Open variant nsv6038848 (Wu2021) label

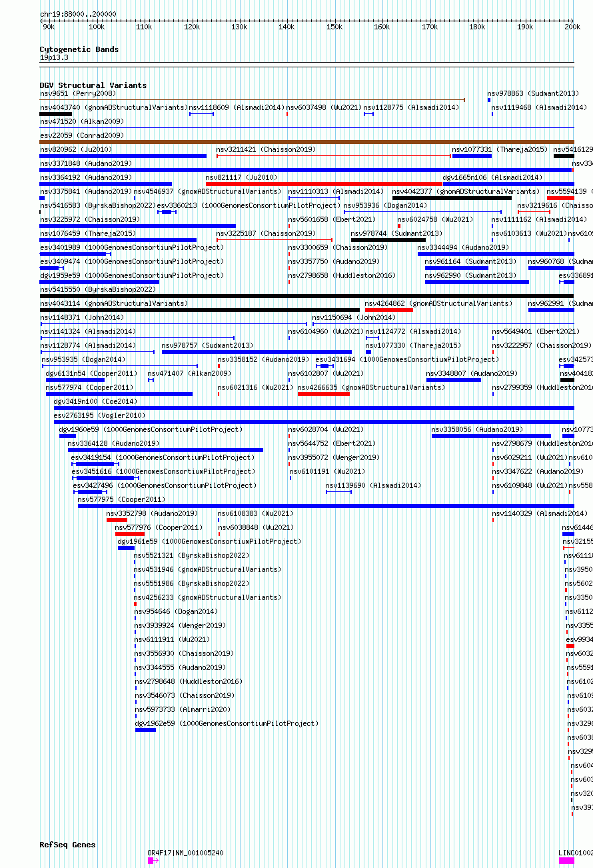(256, 528)
